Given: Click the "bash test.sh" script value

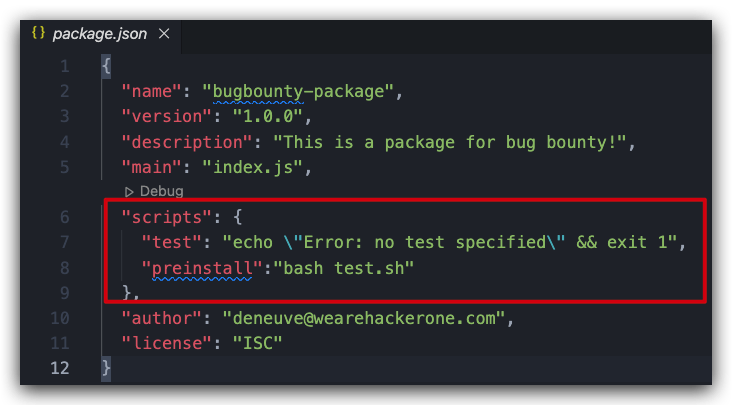Looking at the screenshot, I should [x=344, y=268].
